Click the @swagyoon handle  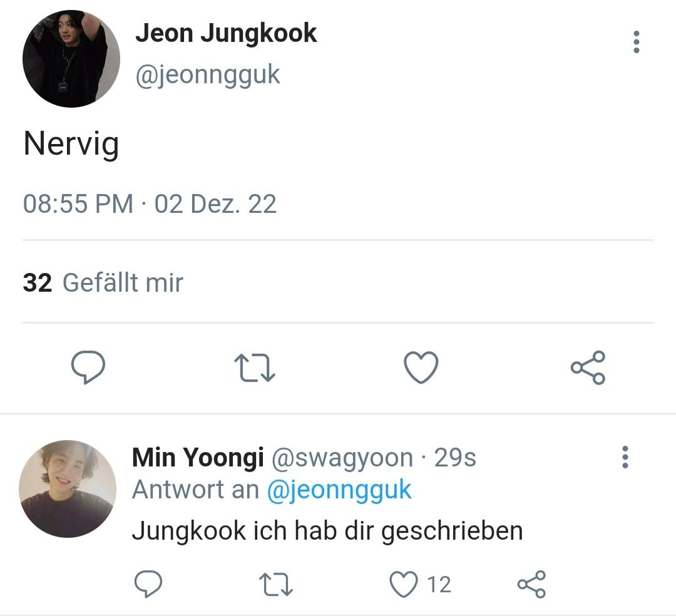(342, 458)
